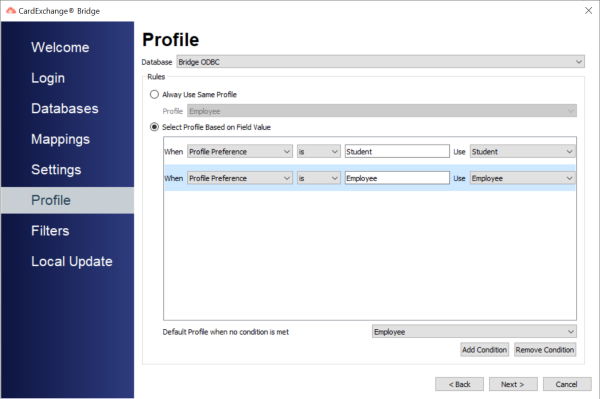Close the CardExchange Bridge window
The width and height of the screenshot is (600, 399).
[589, 11]
